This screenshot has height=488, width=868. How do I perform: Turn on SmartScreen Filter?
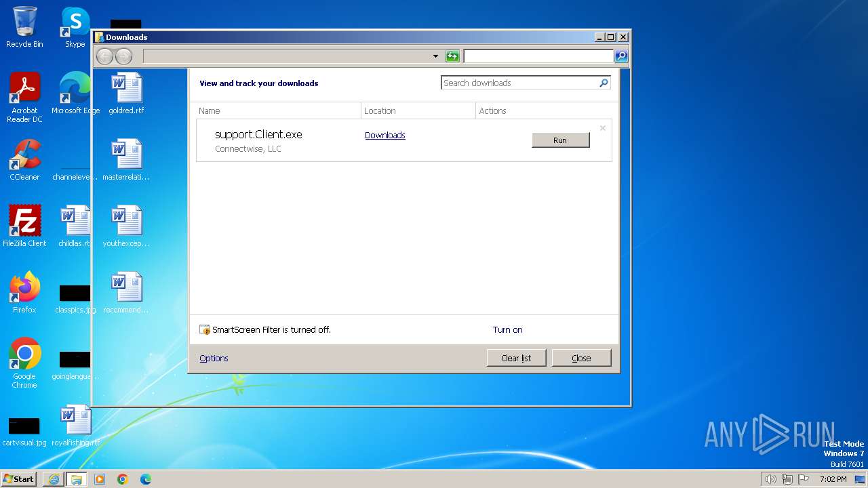pyautogui.click(x=507, y=329)
